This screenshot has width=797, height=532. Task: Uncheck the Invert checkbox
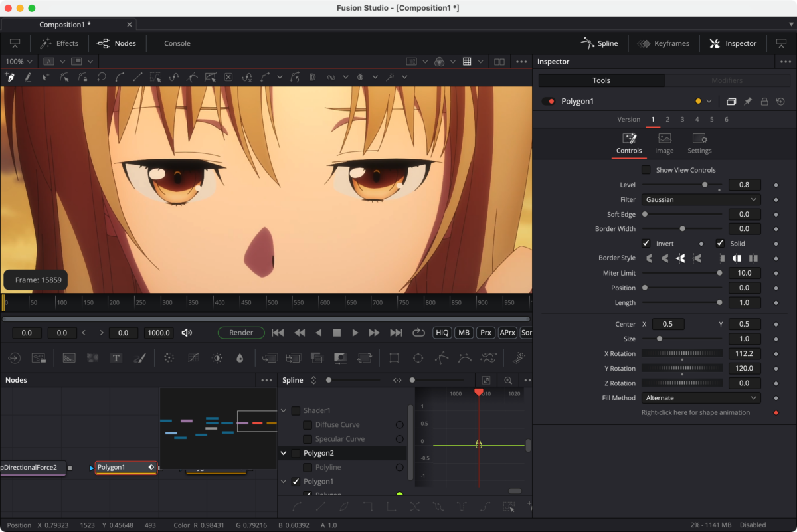[x=646, y=243]
